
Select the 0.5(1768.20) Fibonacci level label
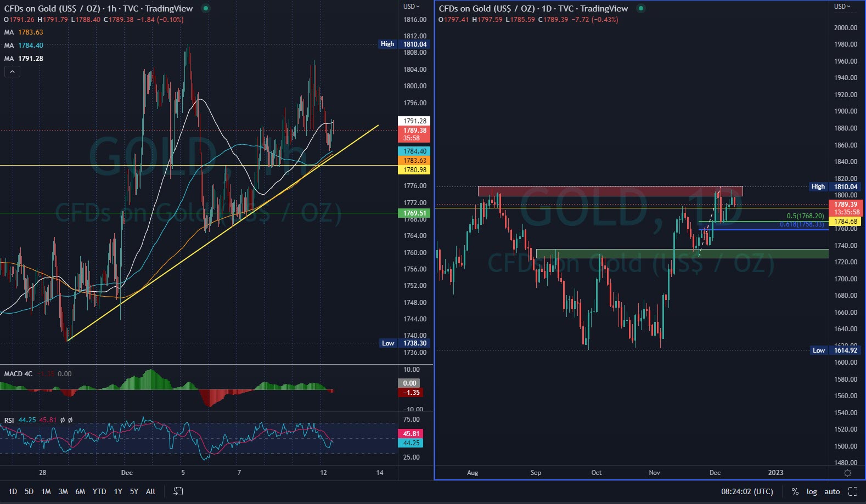[x=805, y=217]
